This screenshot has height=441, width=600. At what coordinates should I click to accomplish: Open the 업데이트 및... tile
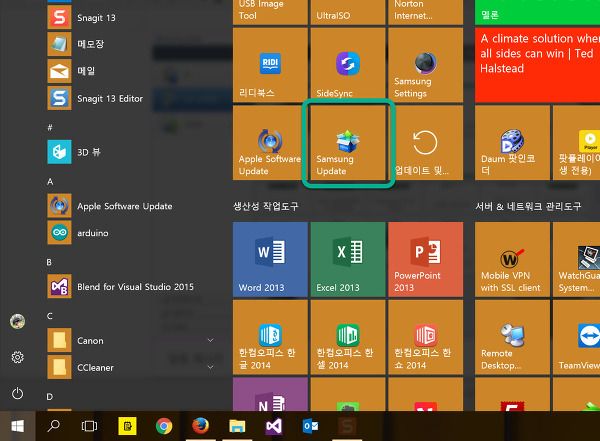click(426, 143)
